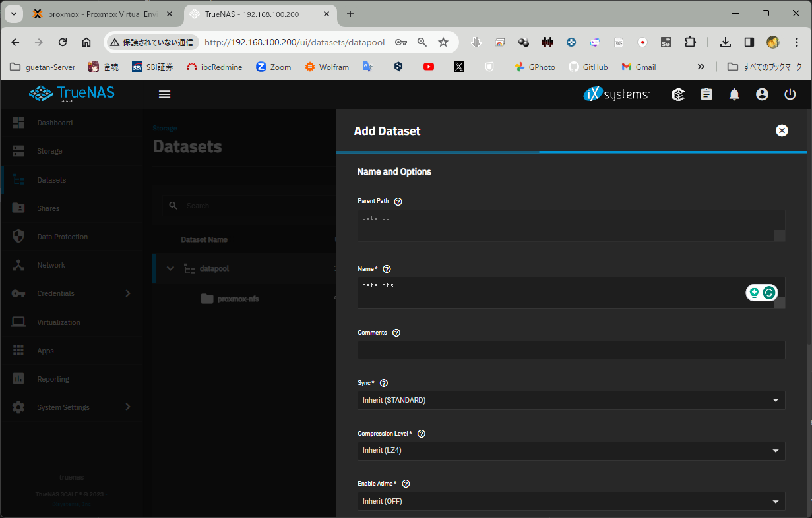Open Virtualization in the sidebar
Screen dimensions: 812x518
(58, 322)
